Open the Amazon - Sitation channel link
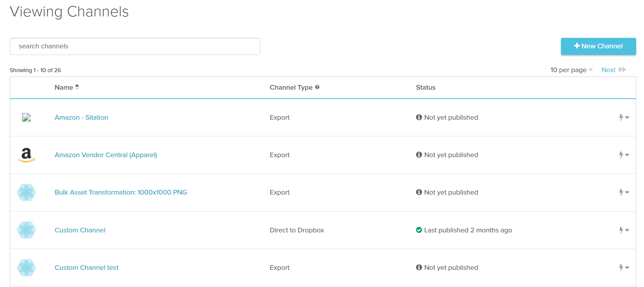This screenshot has width=644, height=287. (x=81, y=117)
